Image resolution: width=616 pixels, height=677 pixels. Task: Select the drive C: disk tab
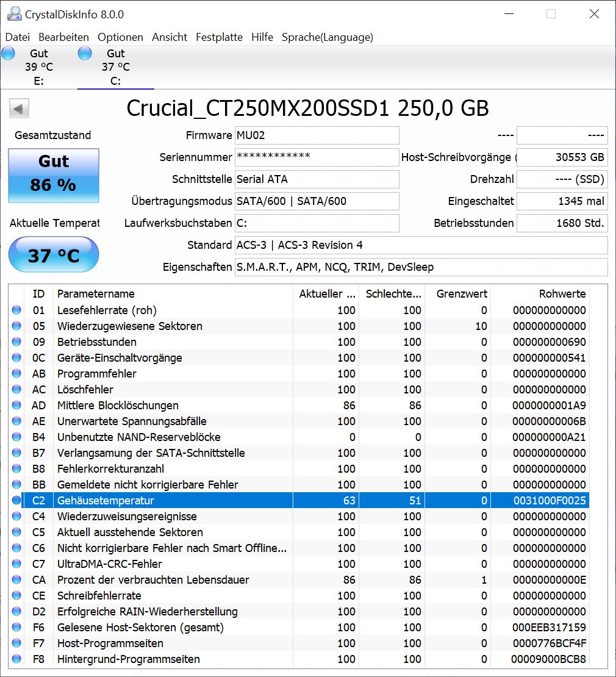coord(116,67)
